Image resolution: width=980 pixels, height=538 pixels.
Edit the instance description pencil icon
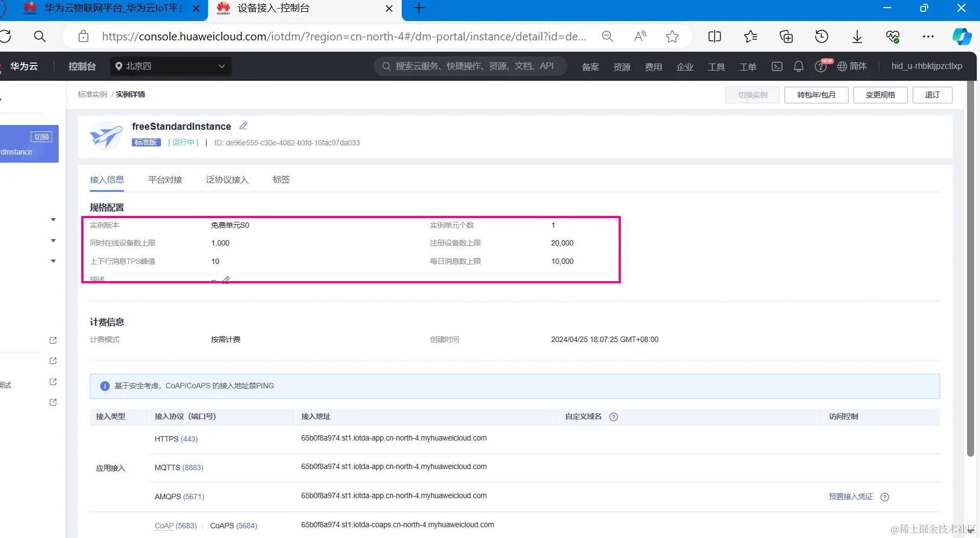[226, 280]
